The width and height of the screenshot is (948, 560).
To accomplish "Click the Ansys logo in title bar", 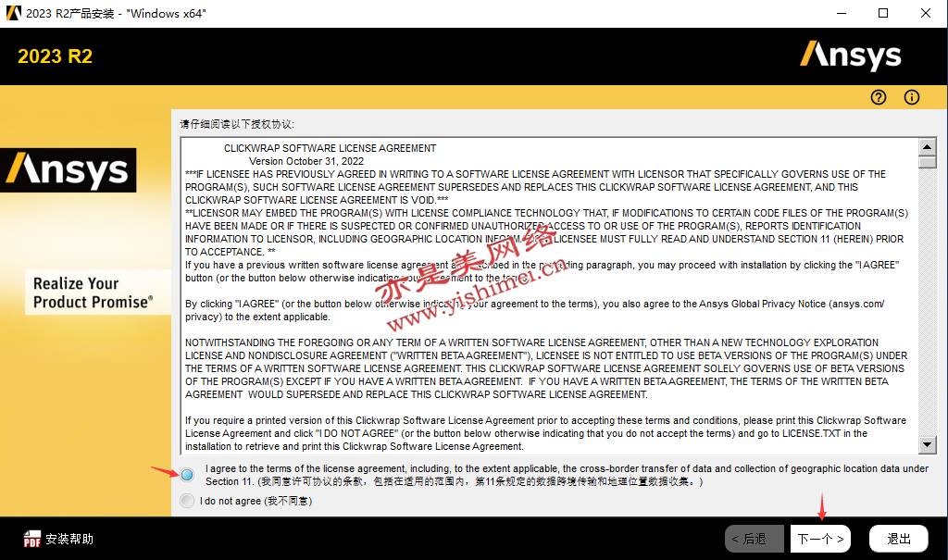I will click(x=13, y=13).
